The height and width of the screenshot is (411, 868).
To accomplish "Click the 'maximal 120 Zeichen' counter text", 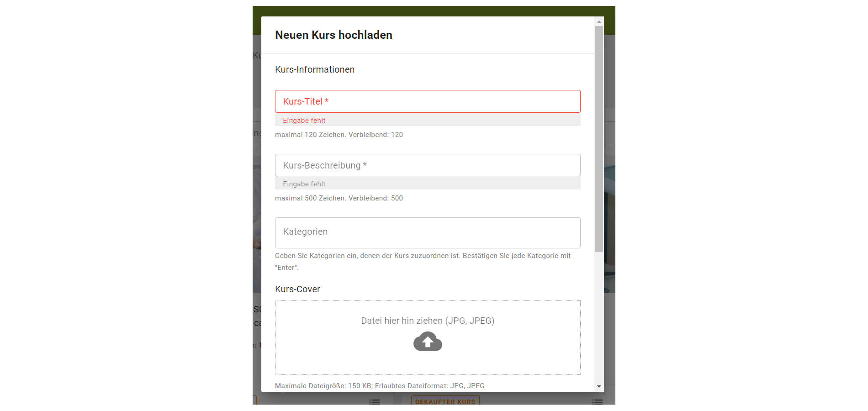I will 339,135.
